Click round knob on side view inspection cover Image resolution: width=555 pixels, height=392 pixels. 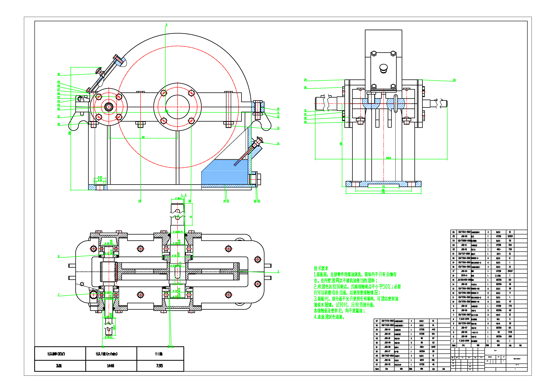click(x=383, y=68)
